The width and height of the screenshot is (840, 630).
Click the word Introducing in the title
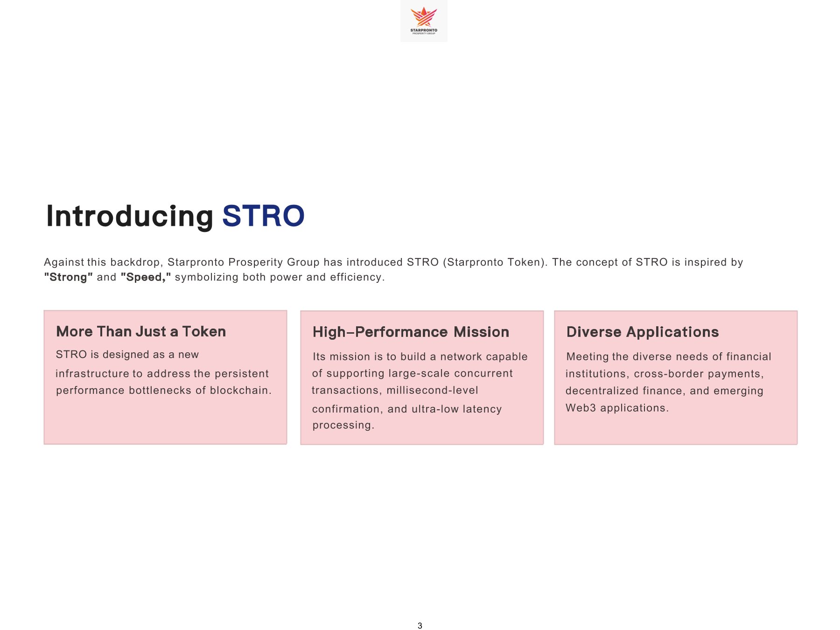(x=129, y=216)
